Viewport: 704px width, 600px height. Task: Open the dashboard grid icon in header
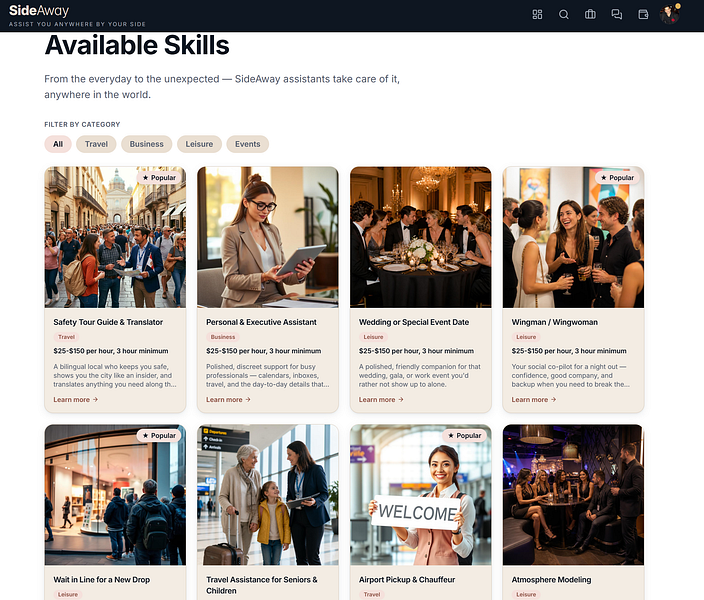(x=537, y=14)
